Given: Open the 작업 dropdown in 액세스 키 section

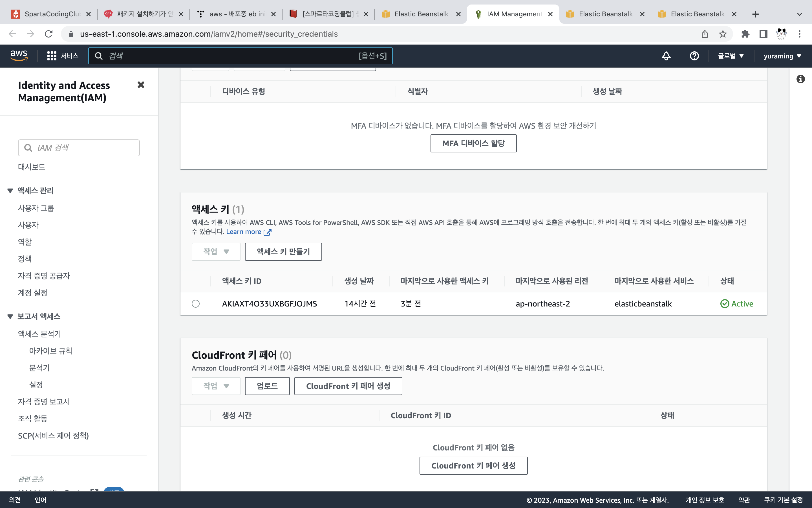Looking at the screenshot, I should tap(216, 252).
